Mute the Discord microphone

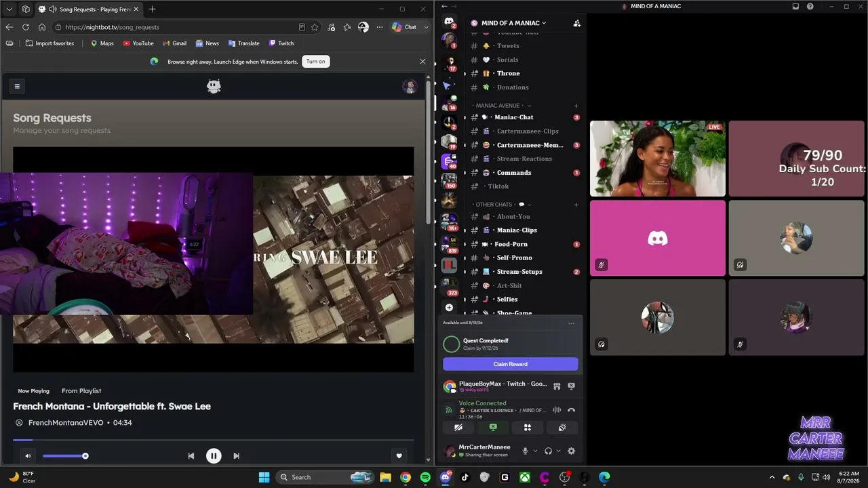pyautogui.click(x=525, y=451)
